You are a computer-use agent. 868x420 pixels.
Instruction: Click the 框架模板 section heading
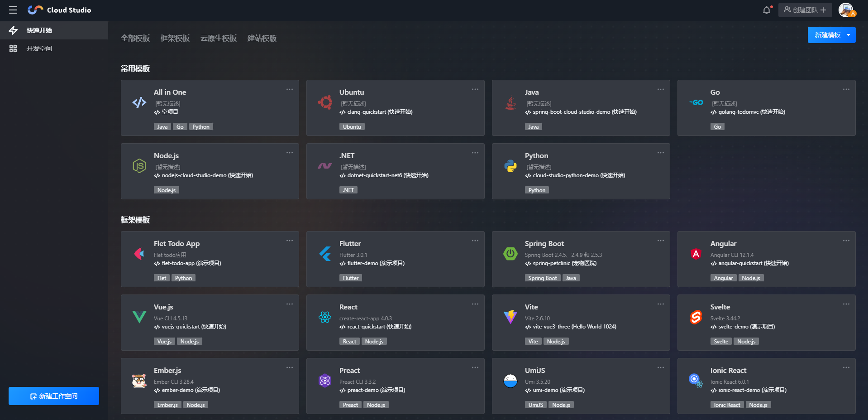tap(135, 220)
